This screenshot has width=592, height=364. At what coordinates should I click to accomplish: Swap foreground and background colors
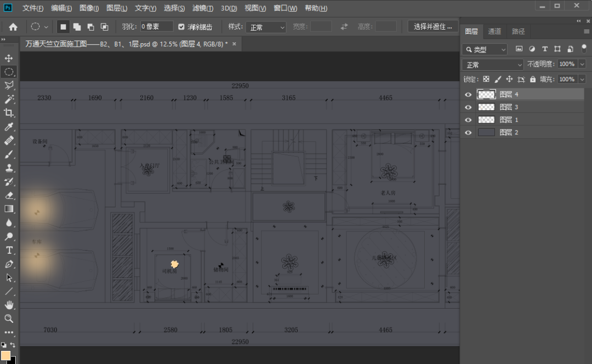coord(13,345)
